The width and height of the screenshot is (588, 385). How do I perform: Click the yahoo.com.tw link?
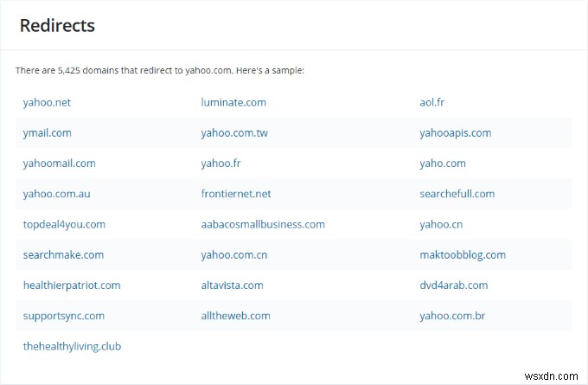234,132
